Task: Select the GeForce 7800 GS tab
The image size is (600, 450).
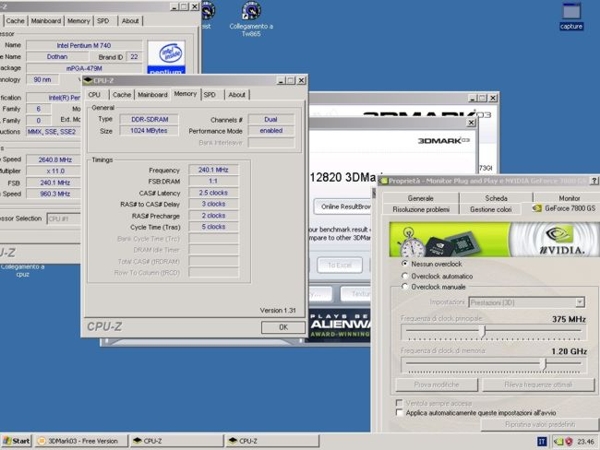Action: click(x=564, y=208)
